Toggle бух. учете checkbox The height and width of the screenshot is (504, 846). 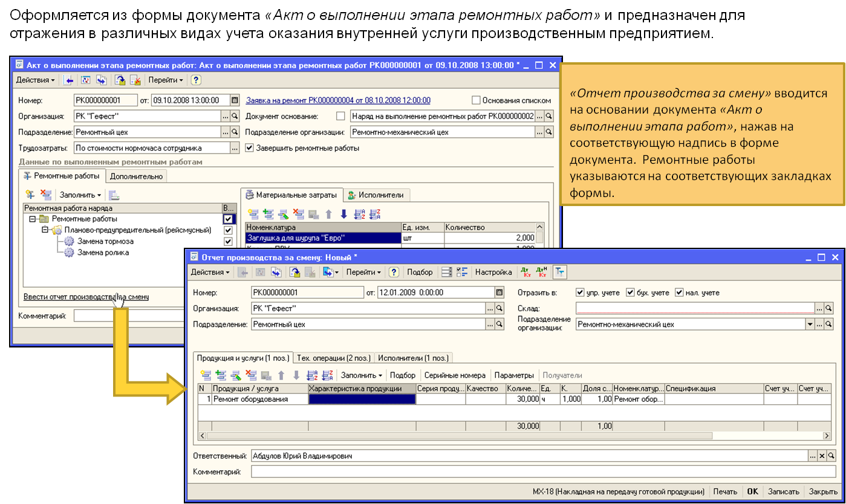pos(630,292)
